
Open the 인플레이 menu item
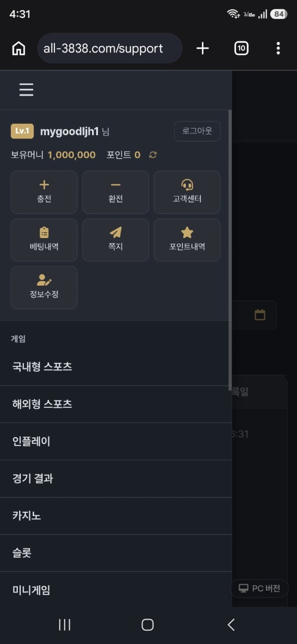pos(116,441)
